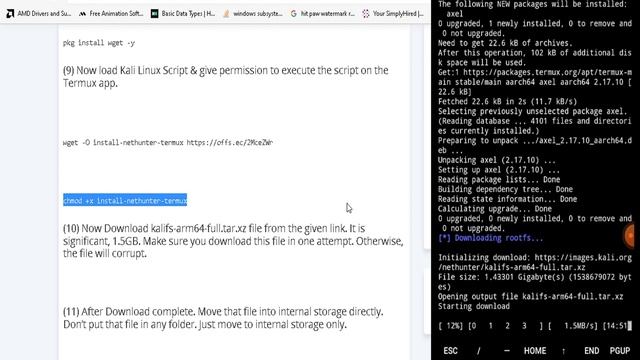Click the Opening output file kalifs-arm64-full.tar.xz line
This screenshot has width=640, height=360.
point(531,296)
